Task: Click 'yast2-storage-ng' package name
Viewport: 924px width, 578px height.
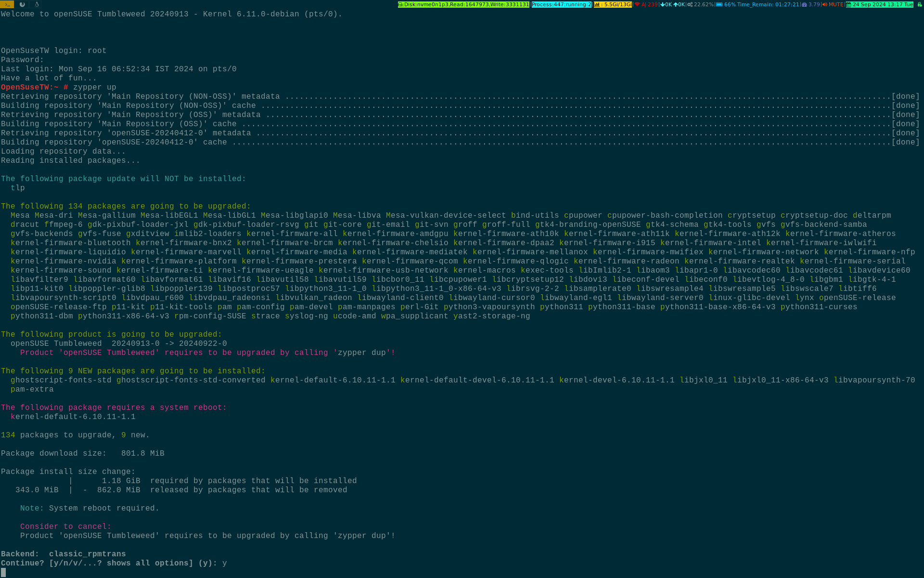Action: point(492,316)
